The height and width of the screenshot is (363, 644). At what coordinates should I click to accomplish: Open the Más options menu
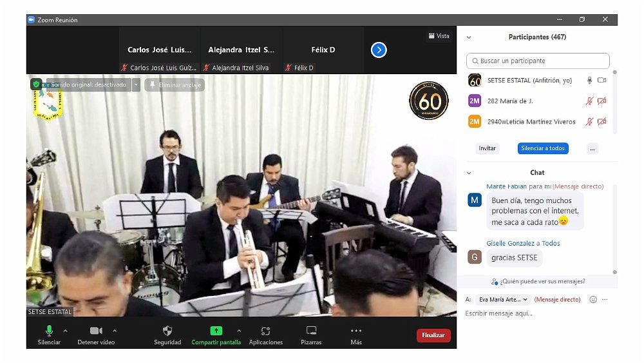point(356,331)
